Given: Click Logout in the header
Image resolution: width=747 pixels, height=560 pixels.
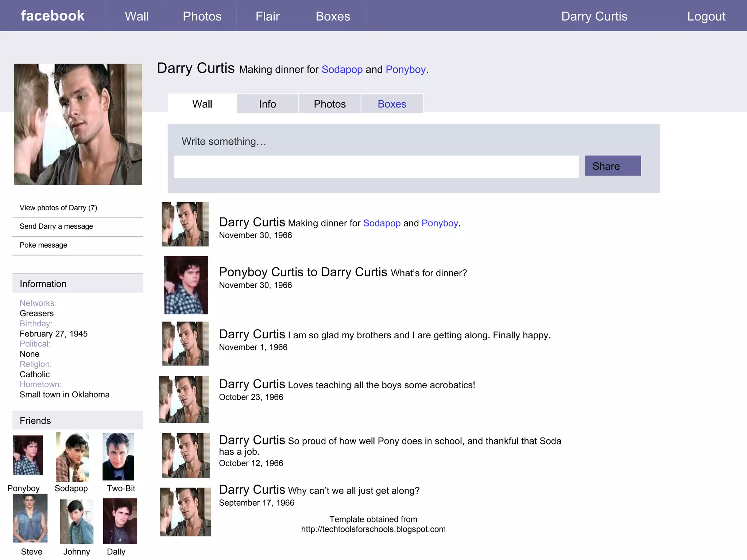Looking at the screenshot, I should 706,16.
